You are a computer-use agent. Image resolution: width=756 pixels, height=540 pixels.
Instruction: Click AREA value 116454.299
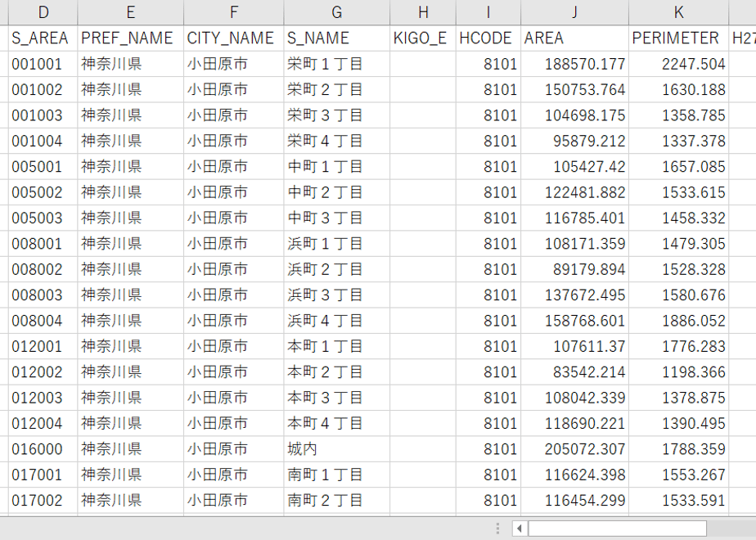[574, 501]
